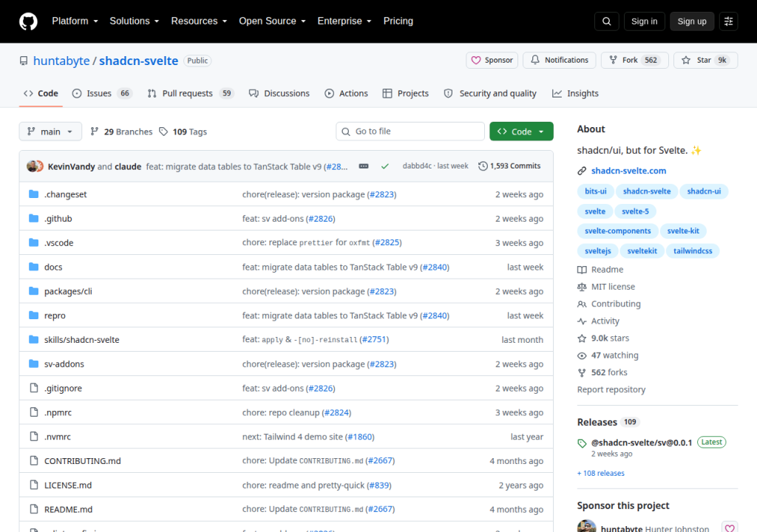The width and height of the screenshot is (757, 532).
Task: Open the MIT license link
Action: pyautogui.click(x=606, y=287)
